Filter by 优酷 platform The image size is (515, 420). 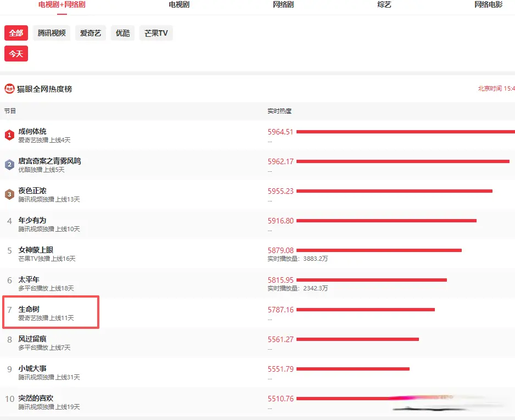[122, 33]
